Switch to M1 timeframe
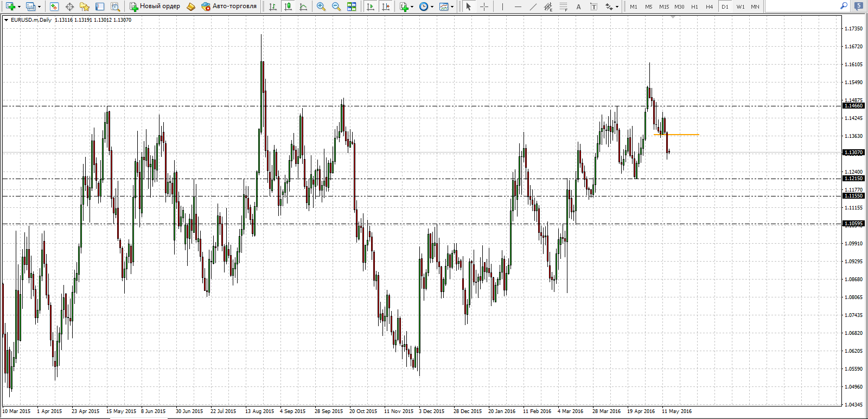Image resolution: width=868 pixels, height=419 pixels. click(x=633, y=7)
